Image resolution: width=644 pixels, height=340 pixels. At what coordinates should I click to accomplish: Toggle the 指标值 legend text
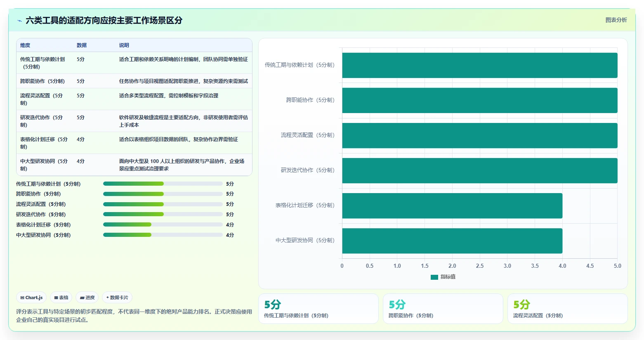448,277
